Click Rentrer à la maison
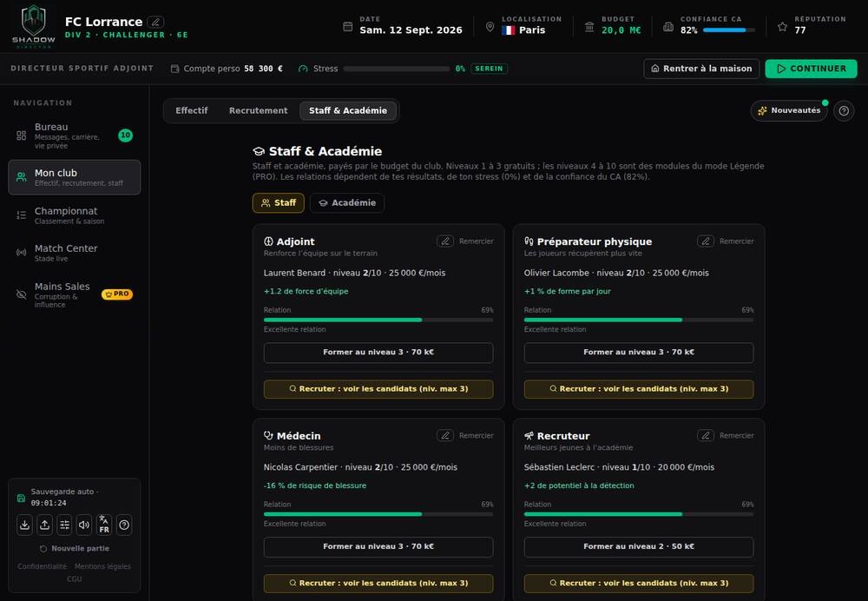This screenshot has width=868, height=601. coord(701,69)
